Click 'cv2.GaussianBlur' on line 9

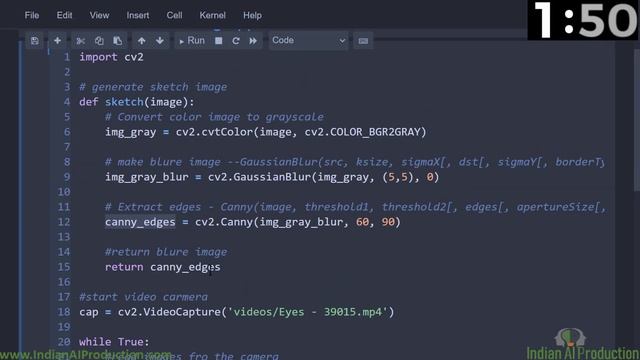[x=260, y=177]
